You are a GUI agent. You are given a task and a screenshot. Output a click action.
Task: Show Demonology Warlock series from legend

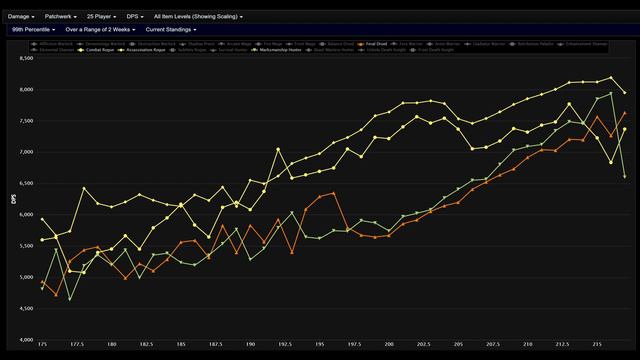tap(101, 44)
